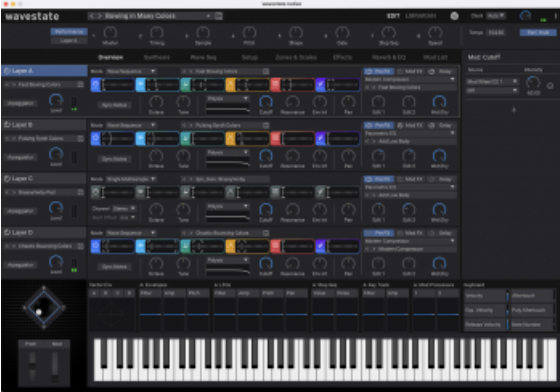Select Layer B's red lane icon
This screenshot has width=560, height=392.
click(x=275, y=139)
